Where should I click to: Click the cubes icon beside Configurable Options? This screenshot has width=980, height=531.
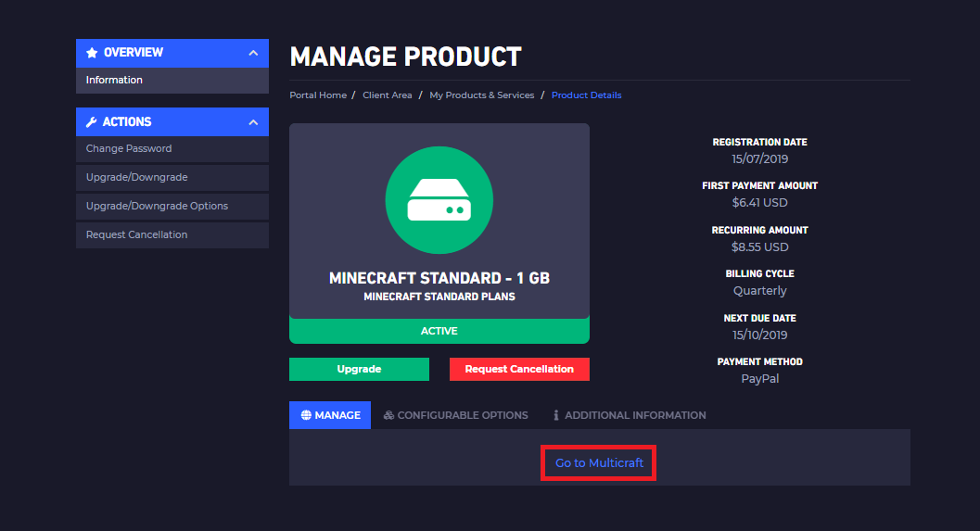388,415
